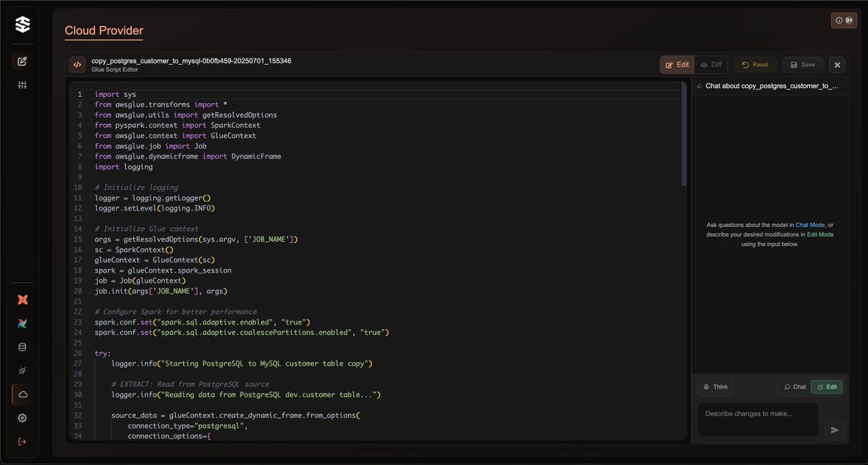The image size is (868, 465).
Task: Click line number 26 in gutter
Action: 78,353
